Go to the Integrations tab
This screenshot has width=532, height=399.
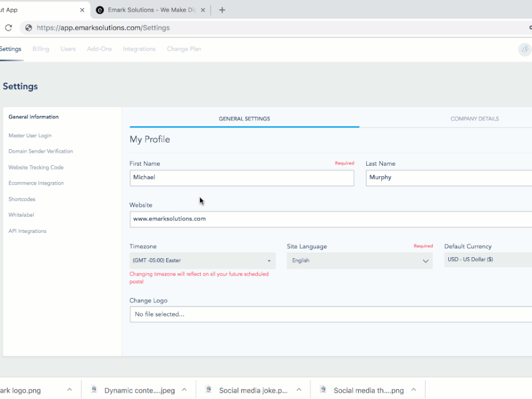pos(139,49)
